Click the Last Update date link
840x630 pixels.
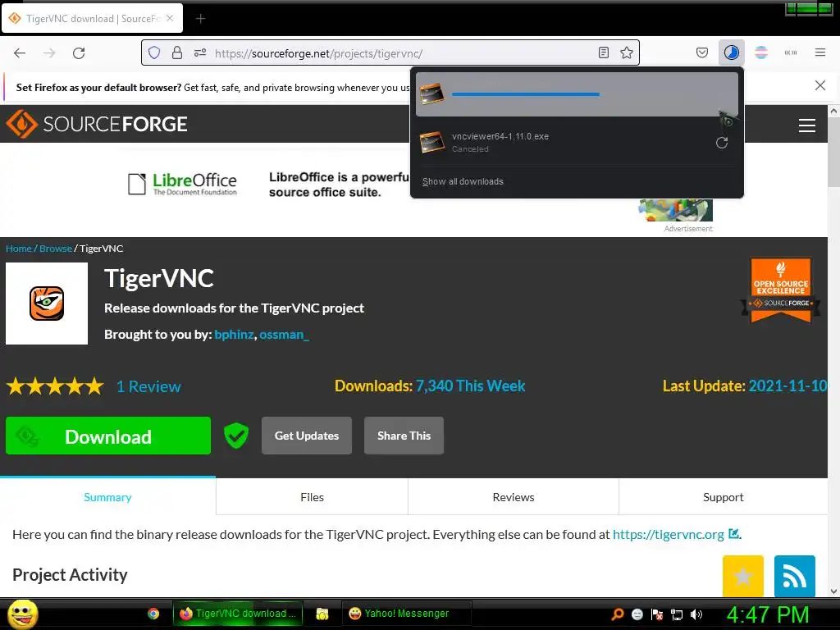pos(787,386)
